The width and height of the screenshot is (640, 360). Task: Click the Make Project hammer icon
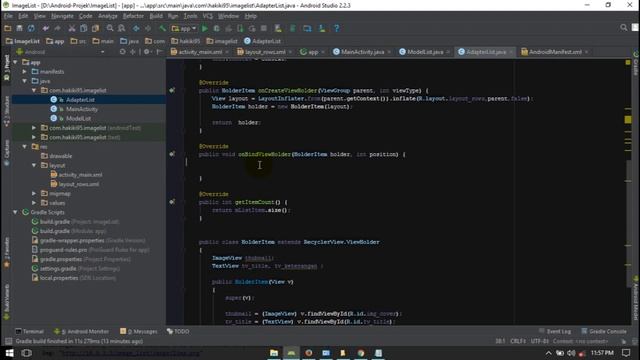coord(162,28)
